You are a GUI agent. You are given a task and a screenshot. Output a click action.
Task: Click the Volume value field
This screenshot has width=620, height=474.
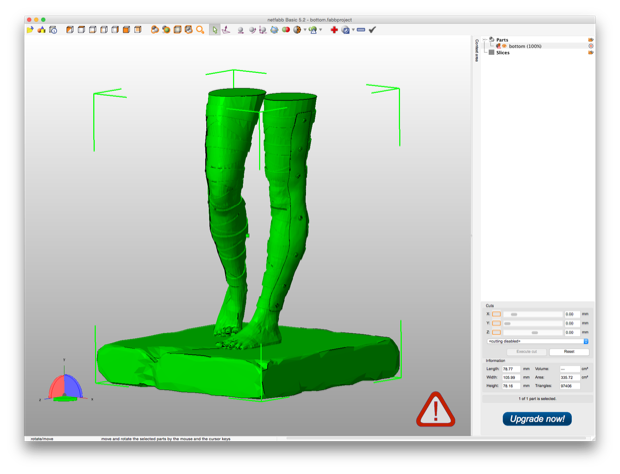point(570,369)
